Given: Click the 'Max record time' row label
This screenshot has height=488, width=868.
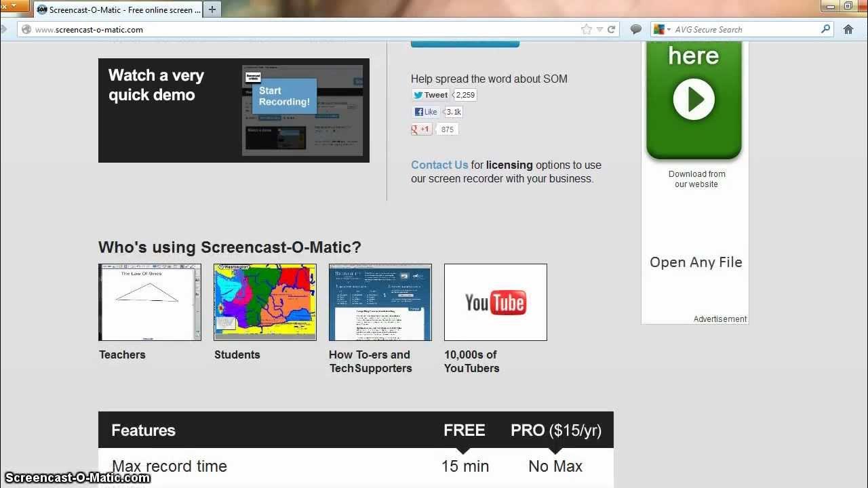Looking at the screenshot, I should (x=170, y=466).
